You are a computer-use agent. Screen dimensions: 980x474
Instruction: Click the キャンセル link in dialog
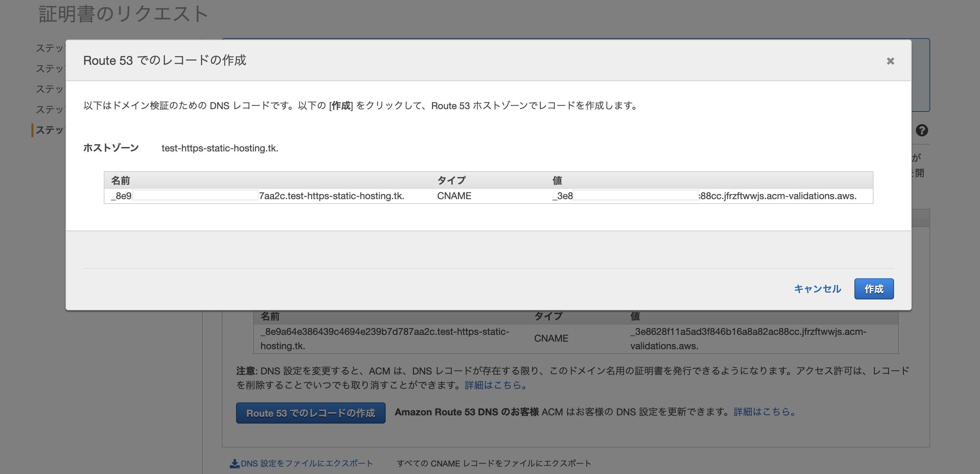point(817,289)
